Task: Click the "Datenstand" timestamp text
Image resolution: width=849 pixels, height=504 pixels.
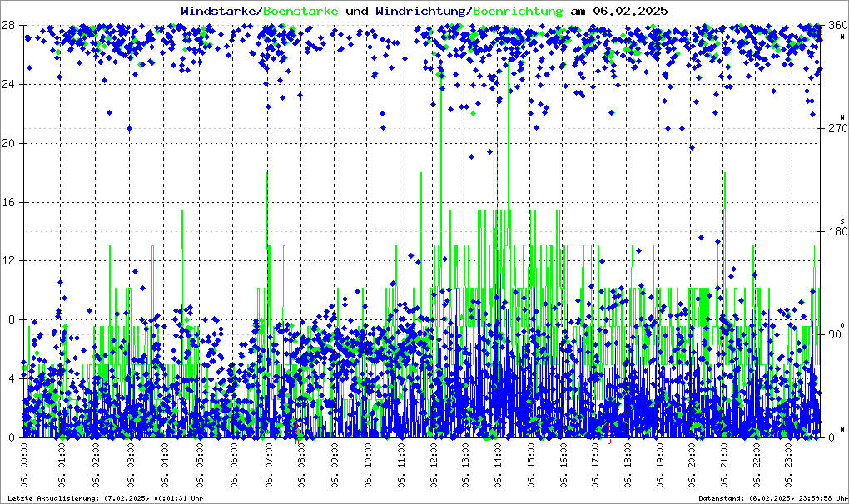Action: click(x=771, y=498)
